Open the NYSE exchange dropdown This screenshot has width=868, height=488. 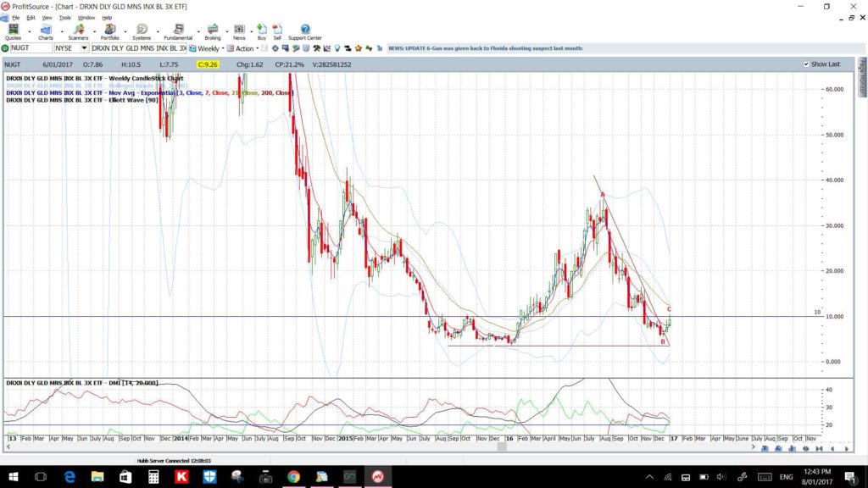click(x=84, y=48)
